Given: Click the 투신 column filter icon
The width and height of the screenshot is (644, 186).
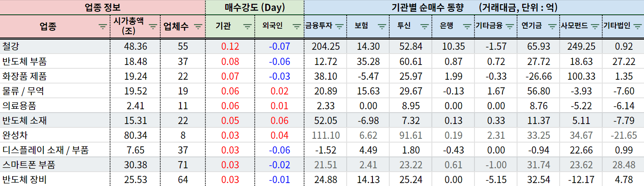Looking at the screenshot, I should tap(424, 27).
